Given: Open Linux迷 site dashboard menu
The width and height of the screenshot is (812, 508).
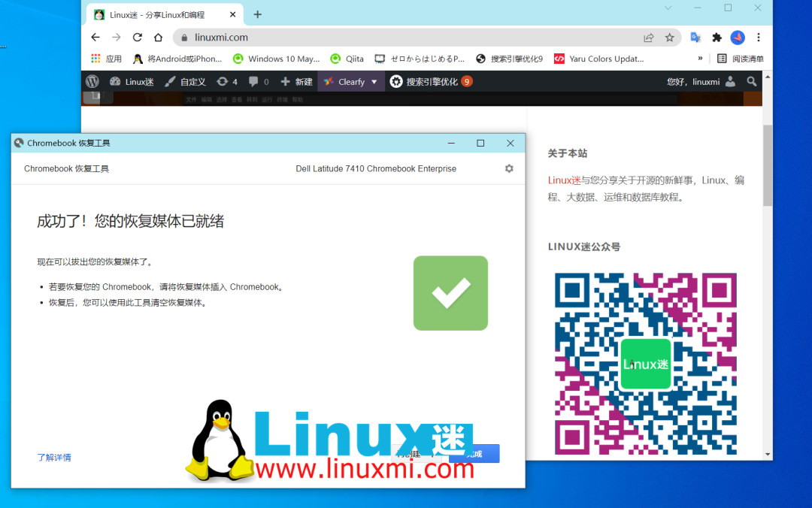Looking at the screenshot, I should click(x=132, y=81).
